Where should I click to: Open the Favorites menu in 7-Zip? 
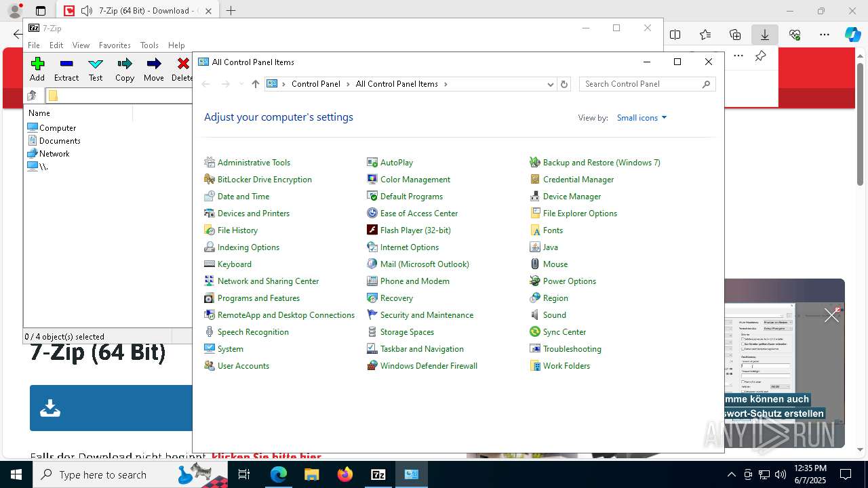[x=115, y=45]
